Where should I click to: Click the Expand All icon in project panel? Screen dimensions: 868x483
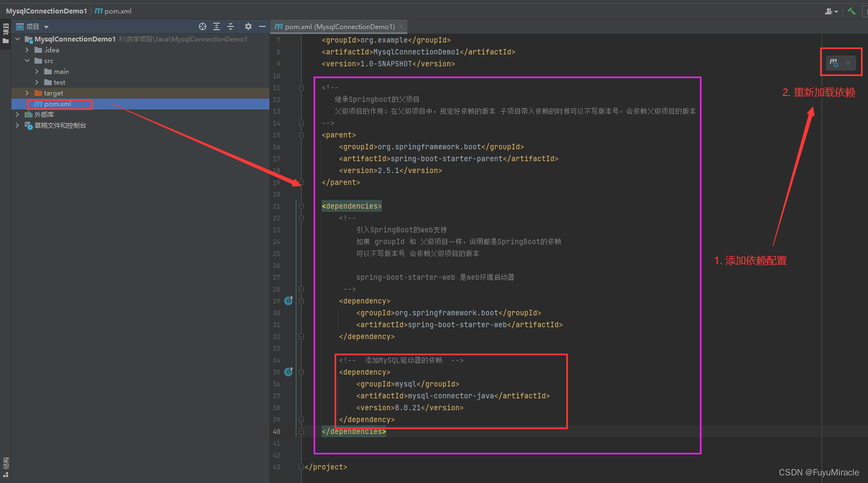coord(217,26)
